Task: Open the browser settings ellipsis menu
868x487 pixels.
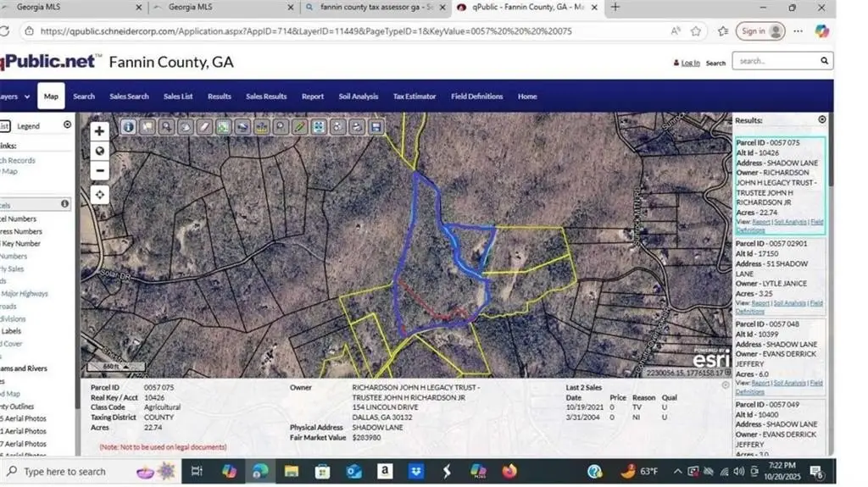Action: click(x=798, y=31)
